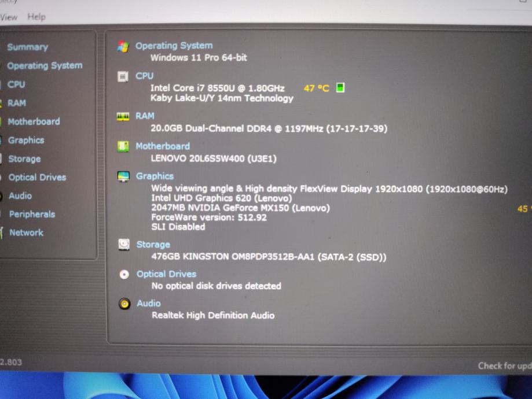Open Operating System in the sidebar
Screen dimensions: 532x399
(45, 65)
